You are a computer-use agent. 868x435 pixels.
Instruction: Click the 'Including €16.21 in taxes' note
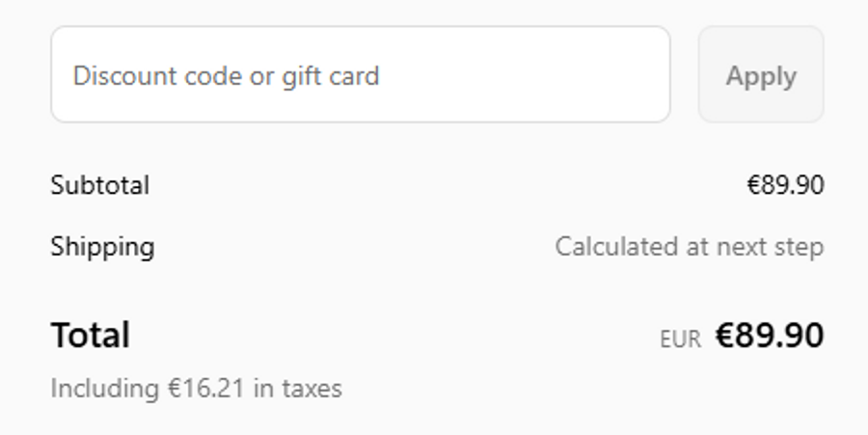pos(196,389)
